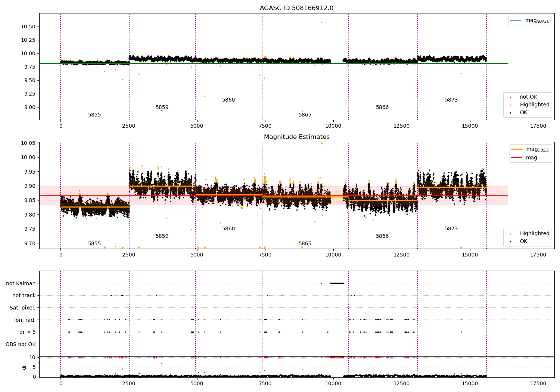
Task: Click the '10.50' y-axis tick label
Action: (x=28, y=27)
